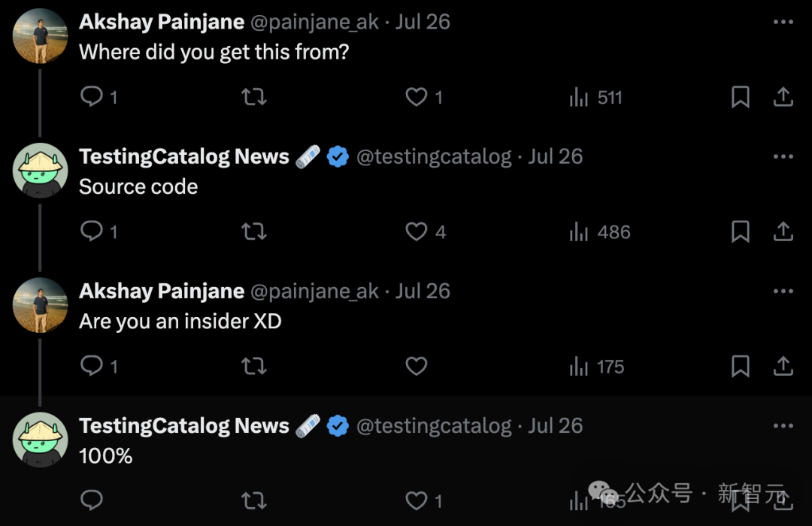Viewport: 812px width, 526px height.
Task: Bookmark the "Source code" tweet
Action: coord(741,231)
